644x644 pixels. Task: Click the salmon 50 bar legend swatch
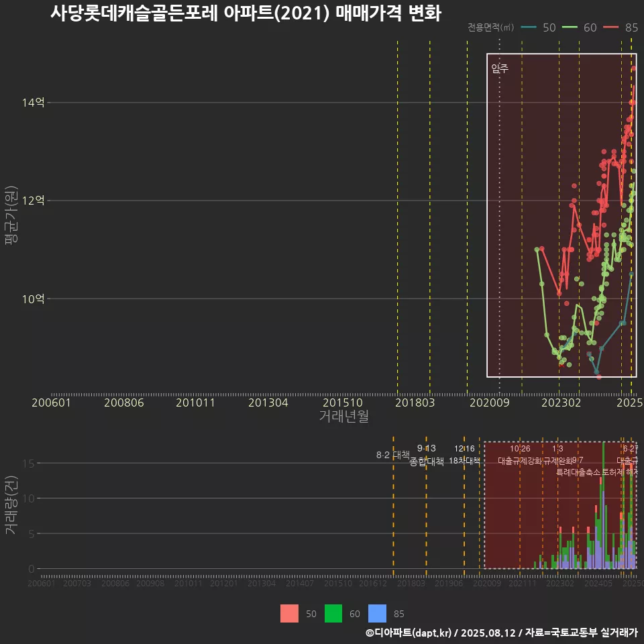(x=289, y=614)
